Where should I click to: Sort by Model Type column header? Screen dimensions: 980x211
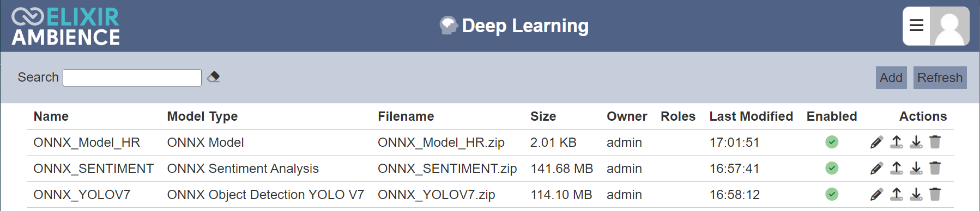coord(202,116)
